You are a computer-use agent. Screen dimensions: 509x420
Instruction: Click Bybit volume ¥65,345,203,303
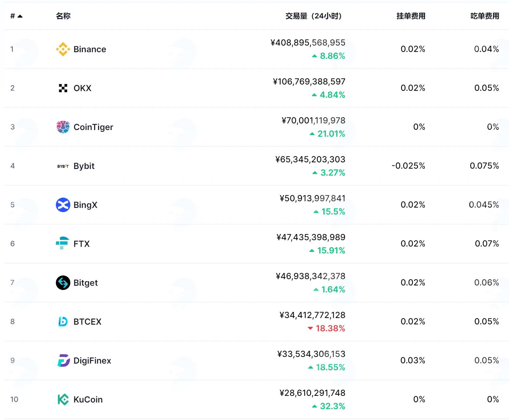[x=310, y=159]
